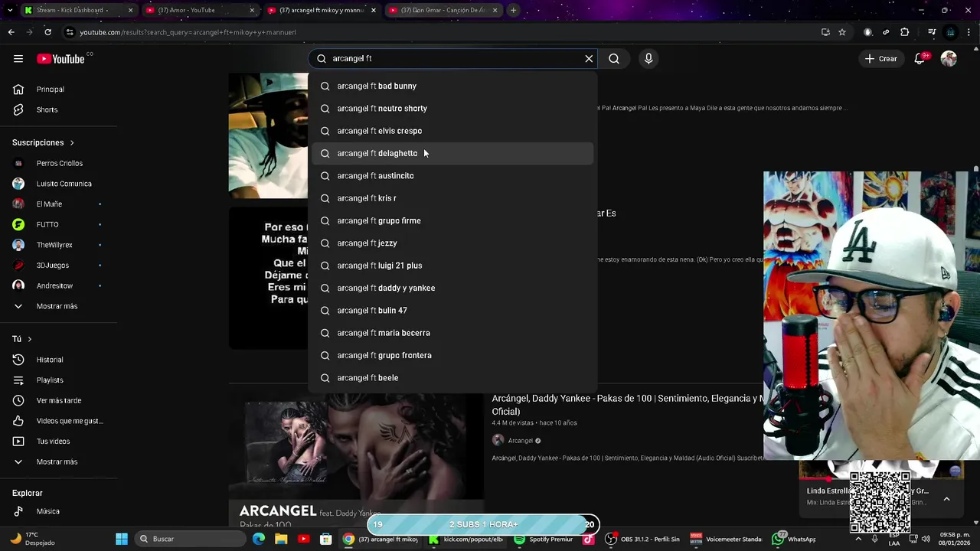
Task: Click the address bar URL
Action: pyautogui.click(x=188, y=32)
